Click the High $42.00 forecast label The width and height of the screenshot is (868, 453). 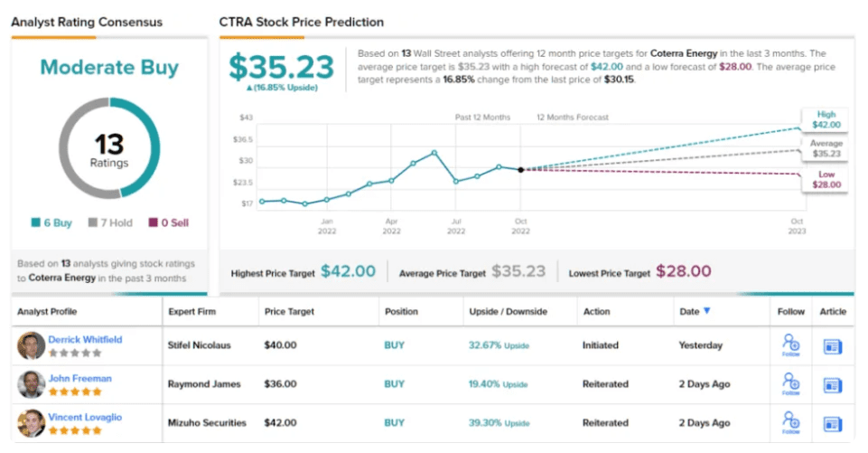click(x=826, y=118)
